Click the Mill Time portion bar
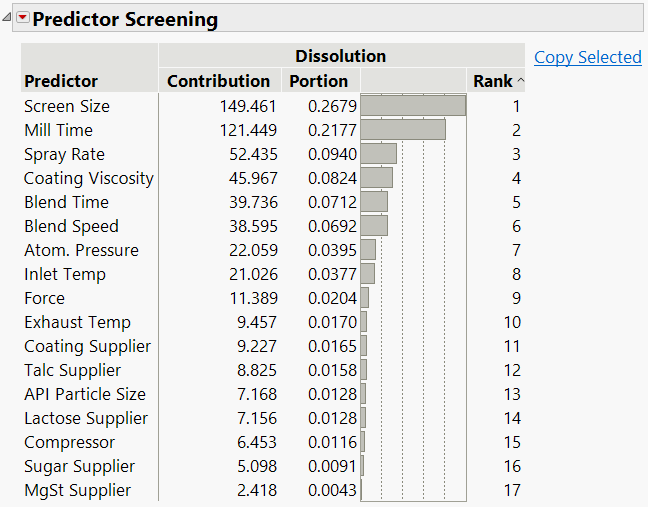 pyautogui.click(x=402, y=130)
